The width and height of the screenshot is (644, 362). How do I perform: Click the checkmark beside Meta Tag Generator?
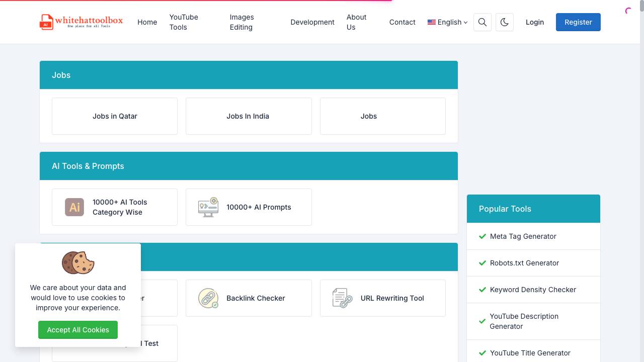482,236
